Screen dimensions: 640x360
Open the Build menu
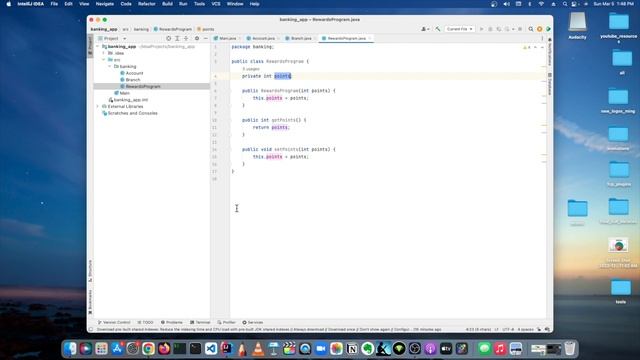click(167, 4)
